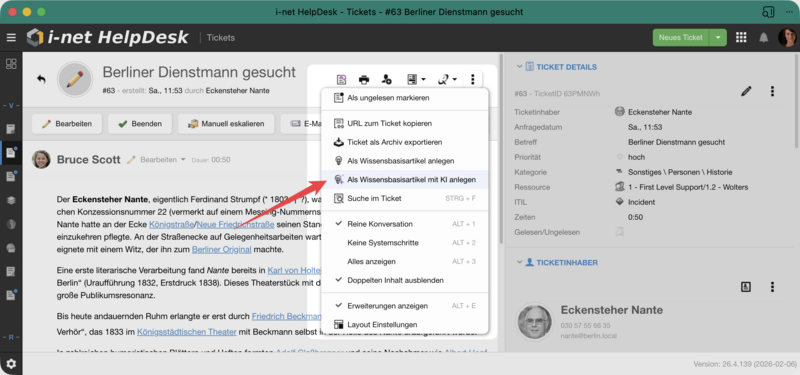Image resolution: width=800 pixels, height=375 pixels.
Task: Choose Ticket als Archiv exportieren
Action: tap(405, 142)
